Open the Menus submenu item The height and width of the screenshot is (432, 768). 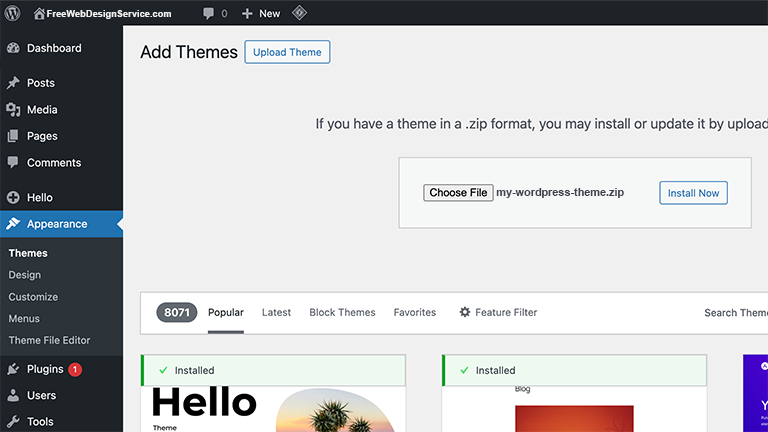coord(24,318)
